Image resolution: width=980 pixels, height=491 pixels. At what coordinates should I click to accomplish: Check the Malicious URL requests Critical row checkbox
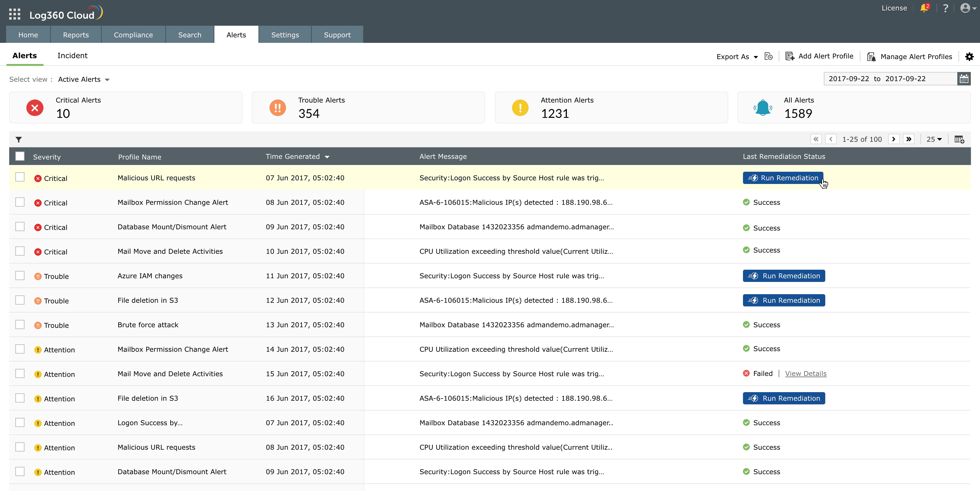(20, 177)
